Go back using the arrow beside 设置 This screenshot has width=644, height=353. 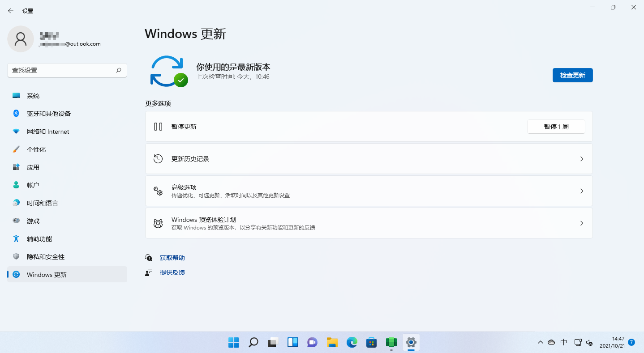(11, 11)
